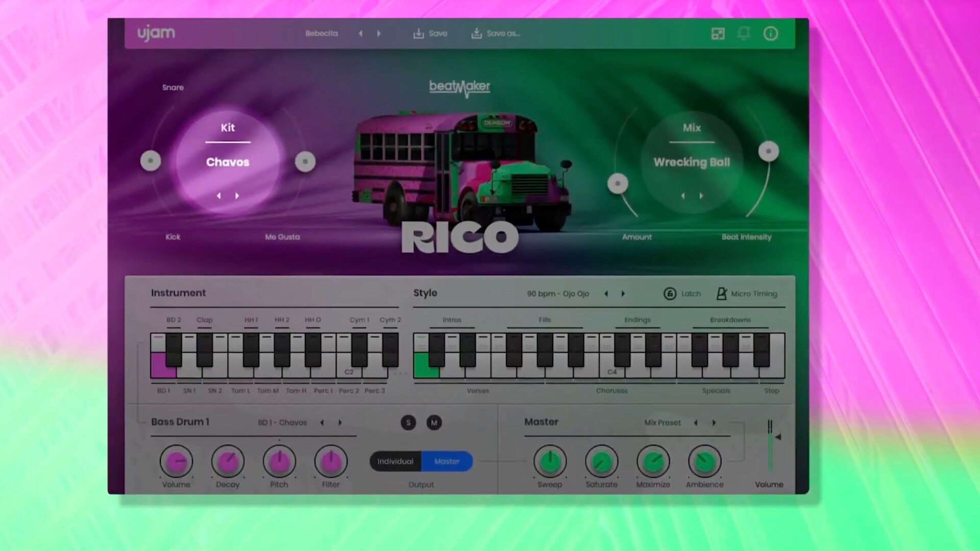Select previous BD 1 sample
The height and width of the screenshot is (551, 980).
point(322,422)
